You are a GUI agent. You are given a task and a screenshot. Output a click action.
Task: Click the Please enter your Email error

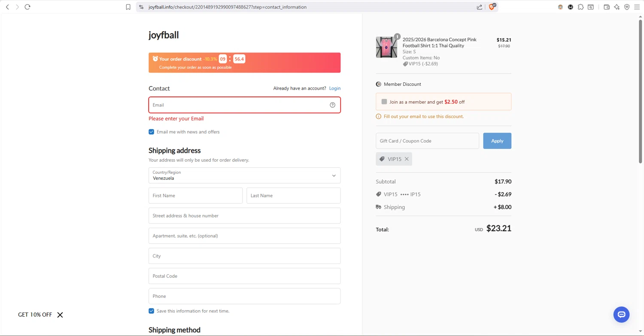click(176, 118)
